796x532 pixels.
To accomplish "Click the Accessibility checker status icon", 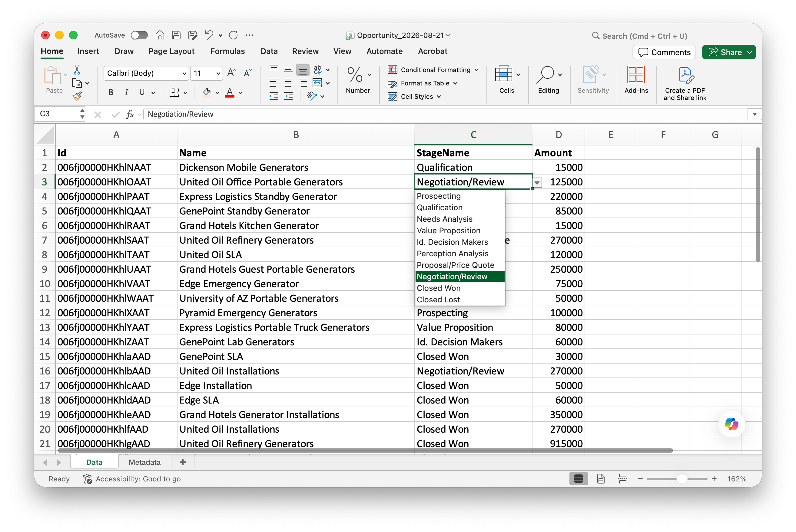I will tap(88, 479).
